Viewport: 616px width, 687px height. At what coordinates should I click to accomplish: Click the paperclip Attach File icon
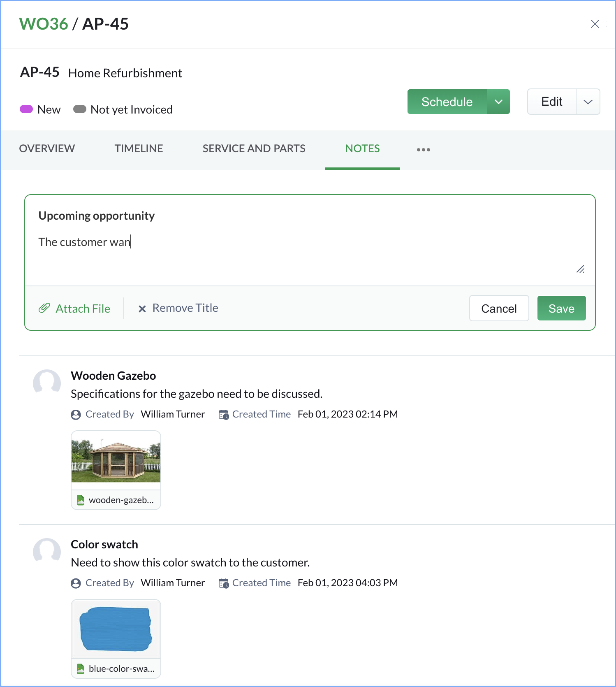click(44, 308)
